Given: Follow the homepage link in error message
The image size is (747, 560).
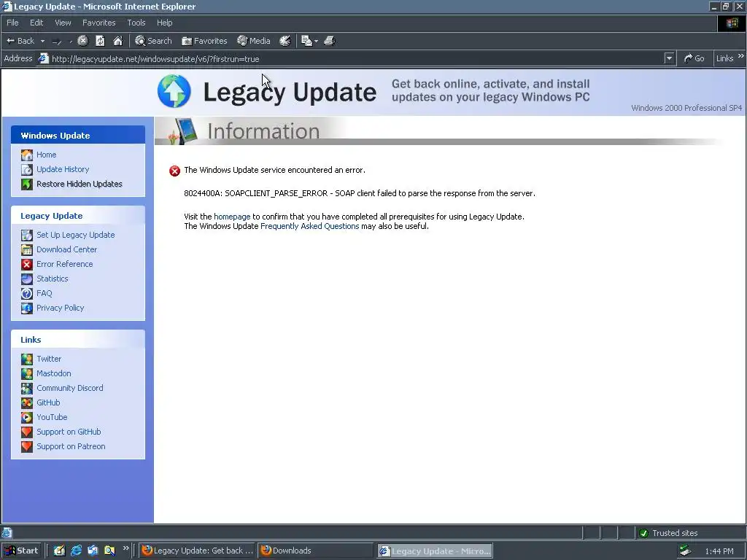Looking at the screenshot, I should pyautogui.click(x=232, y=217).
